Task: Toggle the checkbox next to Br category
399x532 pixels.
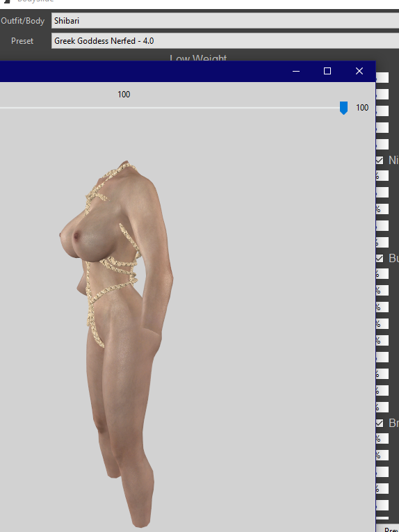Action: pyautogui.click(x=380, y=423)
